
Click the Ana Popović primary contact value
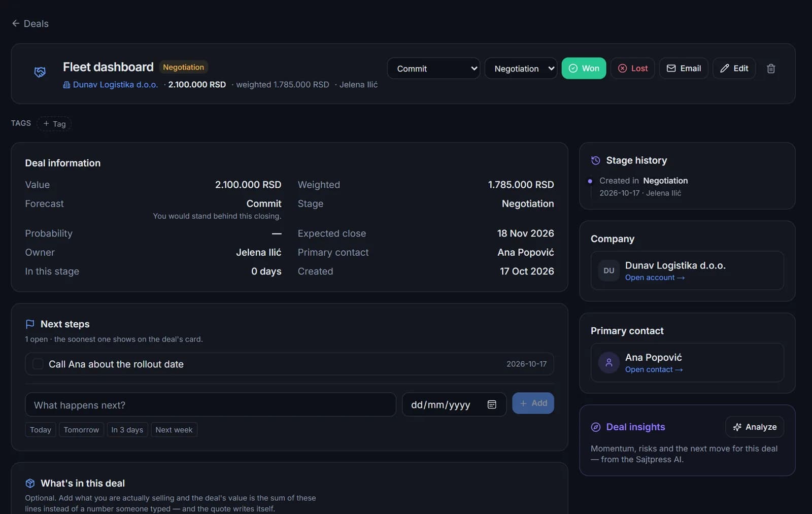point(526,252)
